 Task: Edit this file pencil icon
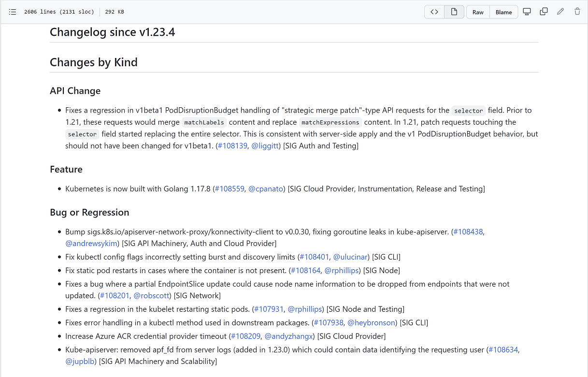coord(560,12)
